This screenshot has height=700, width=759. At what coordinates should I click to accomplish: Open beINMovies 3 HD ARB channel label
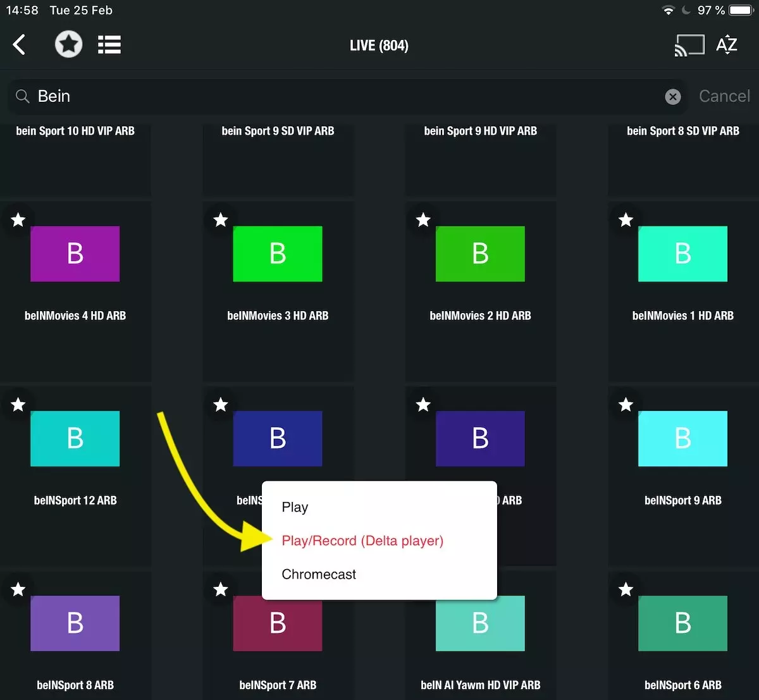(x=278, y=316)
